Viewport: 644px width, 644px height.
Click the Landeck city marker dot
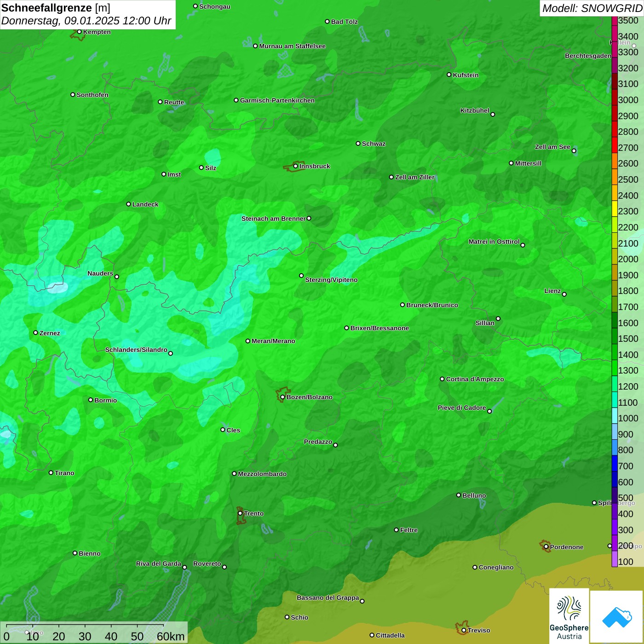point(129,204)
